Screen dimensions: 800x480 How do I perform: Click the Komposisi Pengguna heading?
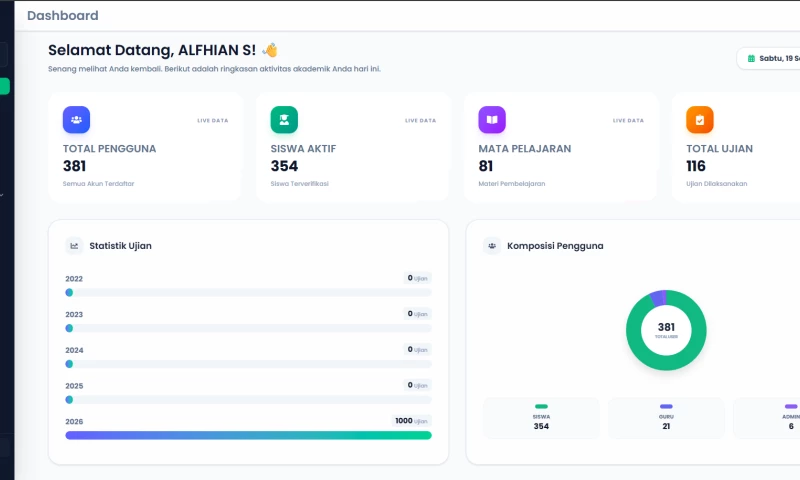point(555,246)
